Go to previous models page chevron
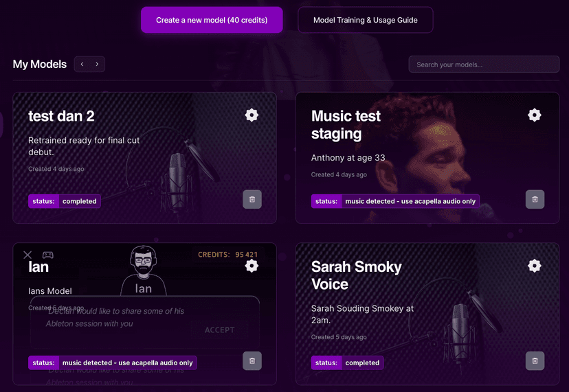569x392 pixels. click(x=82, y=64)
